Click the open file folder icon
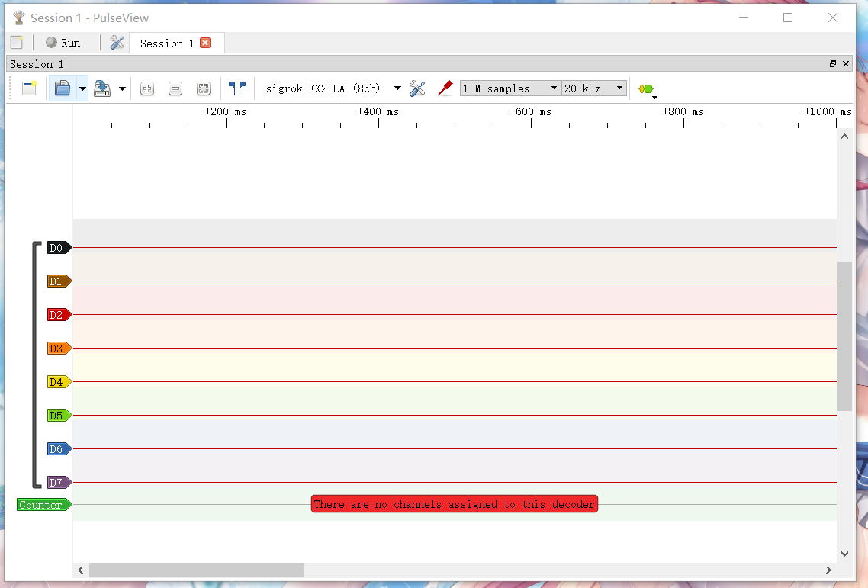Screen dimensions: 868x588 tap(63, 88)
